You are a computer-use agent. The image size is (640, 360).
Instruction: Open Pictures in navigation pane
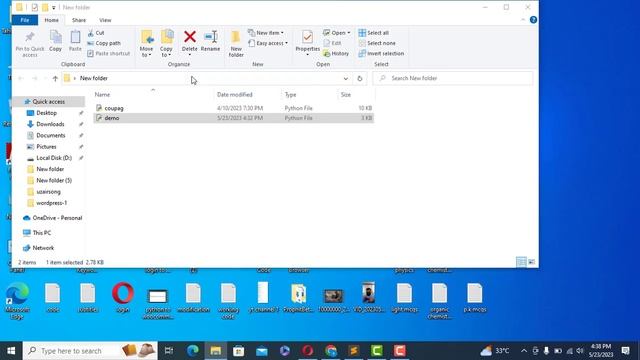click(x=46, y=147)
